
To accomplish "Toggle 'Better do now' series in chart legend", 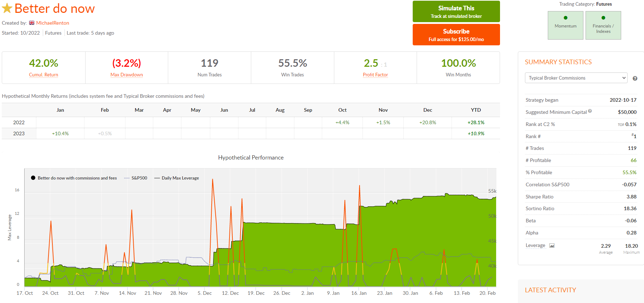I will coord(77,178).
